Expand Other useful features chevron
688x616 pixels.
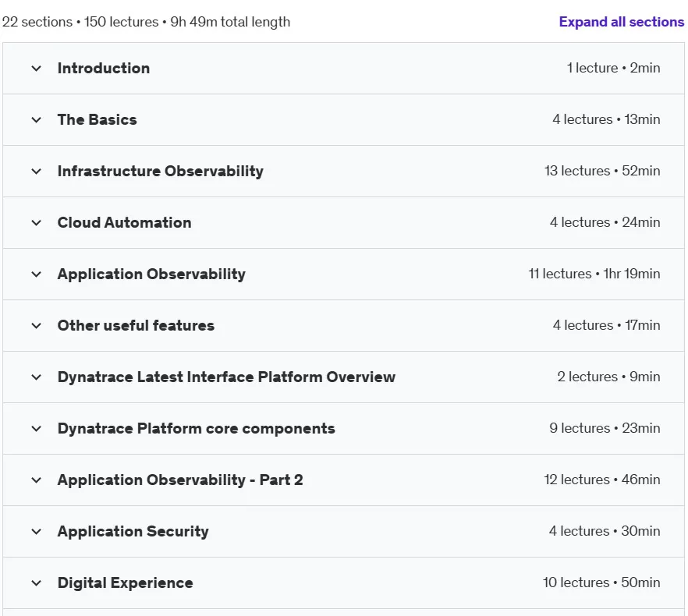tap(37, 326)
